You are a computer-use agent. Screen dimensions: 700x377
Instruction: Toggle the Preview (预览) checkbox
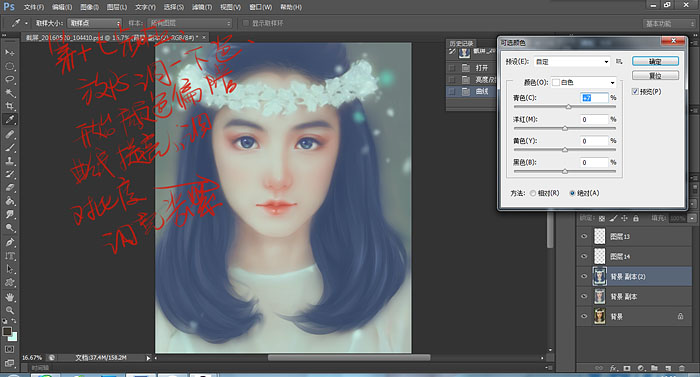pos(635,92)
